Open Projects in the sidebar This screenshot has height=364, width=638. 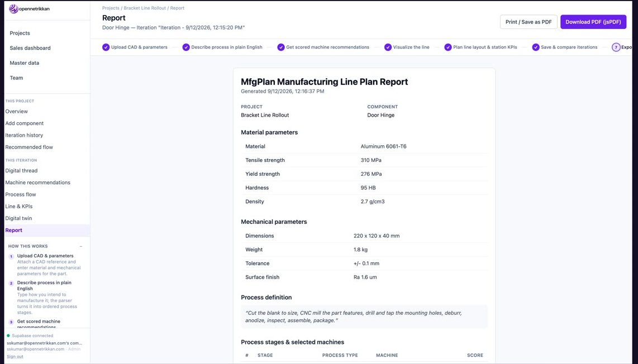[20, 33]
